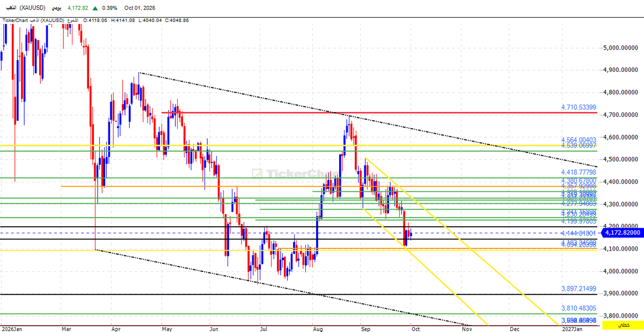Click the close value C:4048.86
This screenshot has width=644, height=332.
(x=178, y=20)
